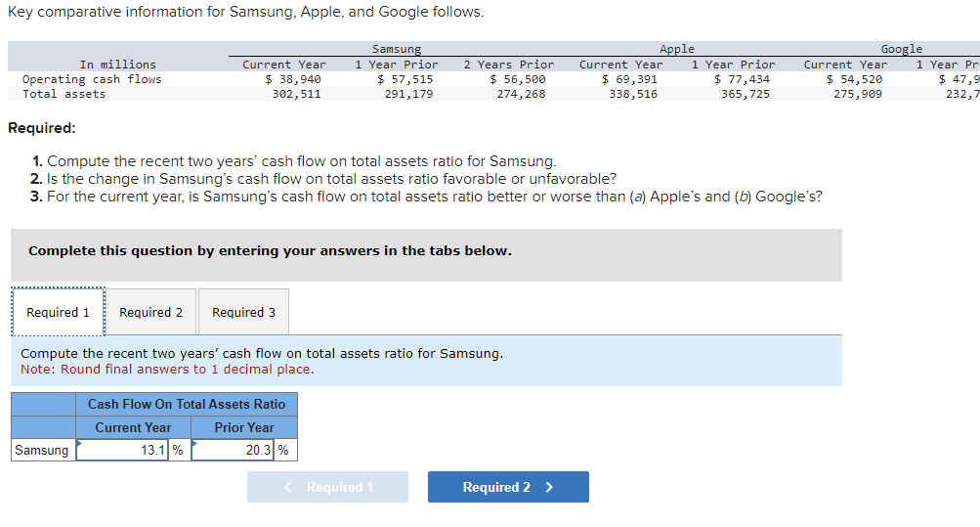Select Apple 1 year prior cash flows $77,434
This screenshot has width=980, height=527.
click(742, 79)
